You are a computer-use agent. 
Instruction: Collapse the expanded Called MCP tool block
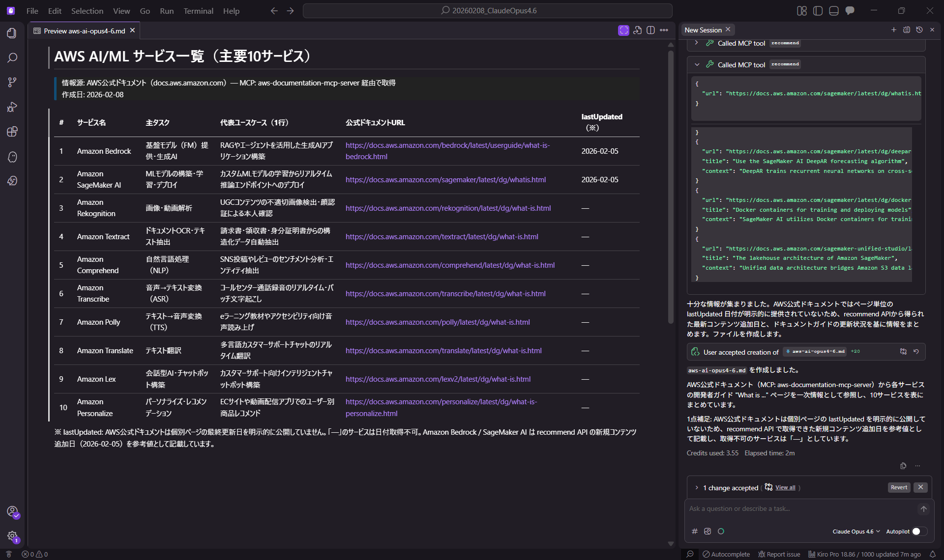(x=697, y=64)
